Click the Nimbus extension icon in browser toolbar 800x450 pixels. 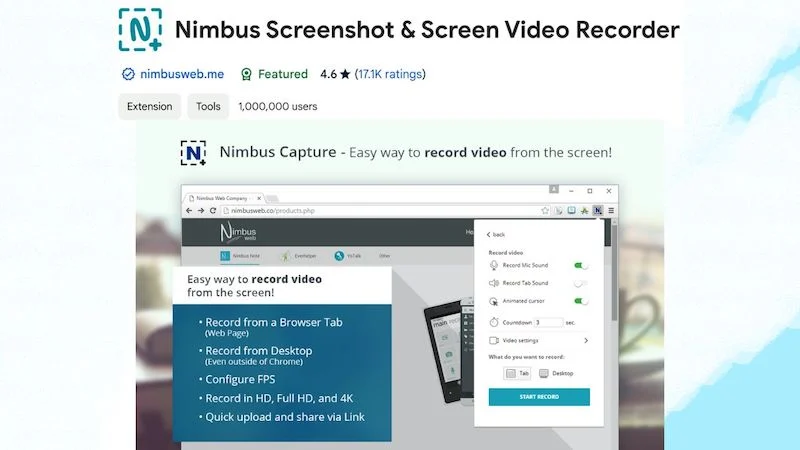point(597,210)
